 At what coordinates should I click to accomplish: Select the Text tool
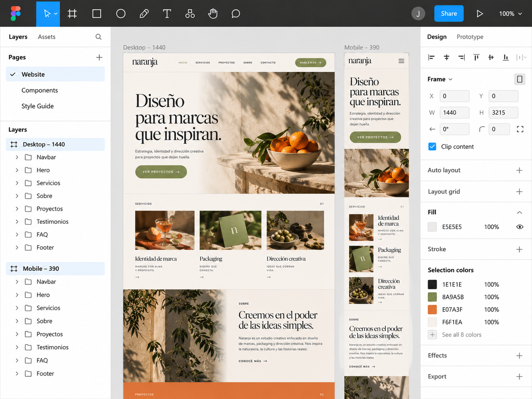pyautogui.click(x=167, y=14)
